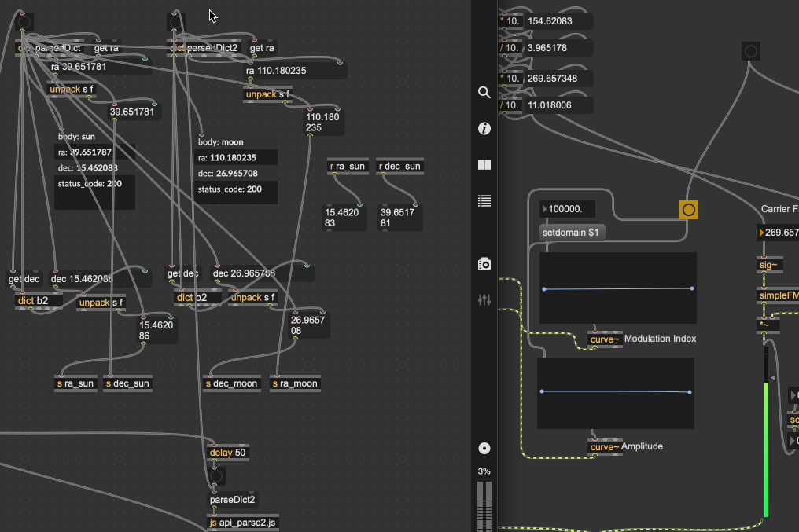The image size is (799, 532).
Task: Click the get ra message near parsedDict2
Action: (262, 48)
